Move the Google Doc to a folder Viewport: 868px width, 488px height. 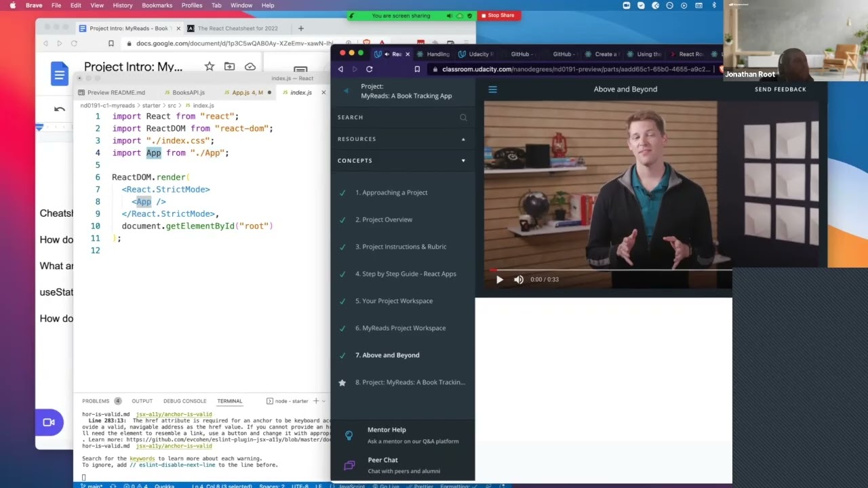[229, 66]
